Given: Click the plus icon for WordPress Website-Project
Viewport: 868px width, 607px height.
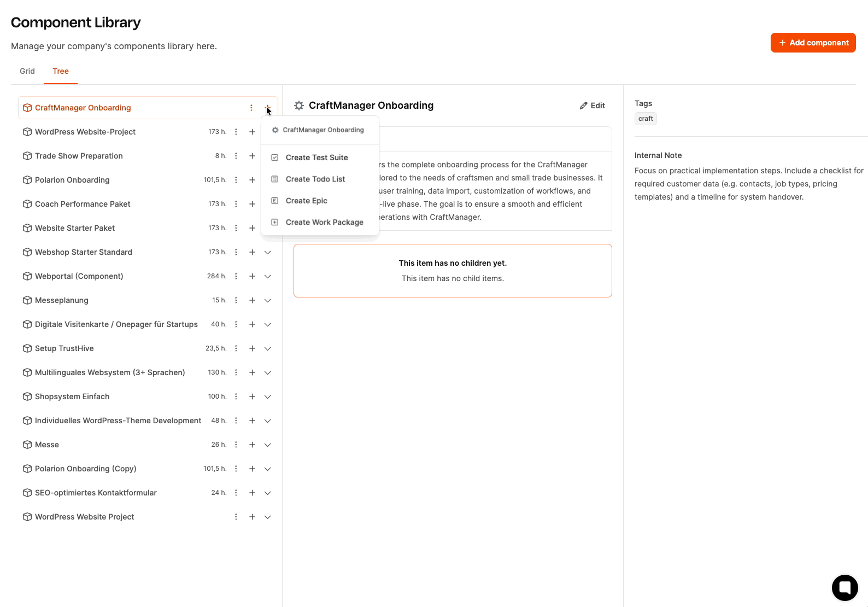Looking at the screenshot, I should click(252, 132).
